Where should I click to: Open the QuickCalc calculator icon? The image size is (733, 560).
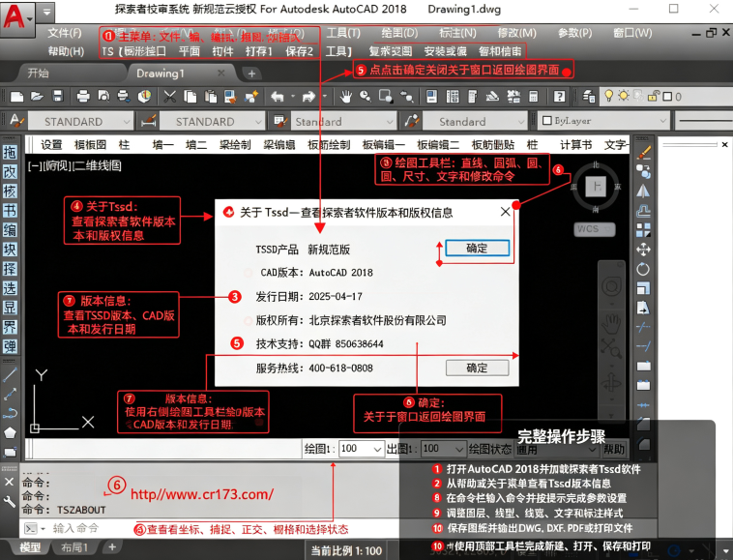point(534,97)
